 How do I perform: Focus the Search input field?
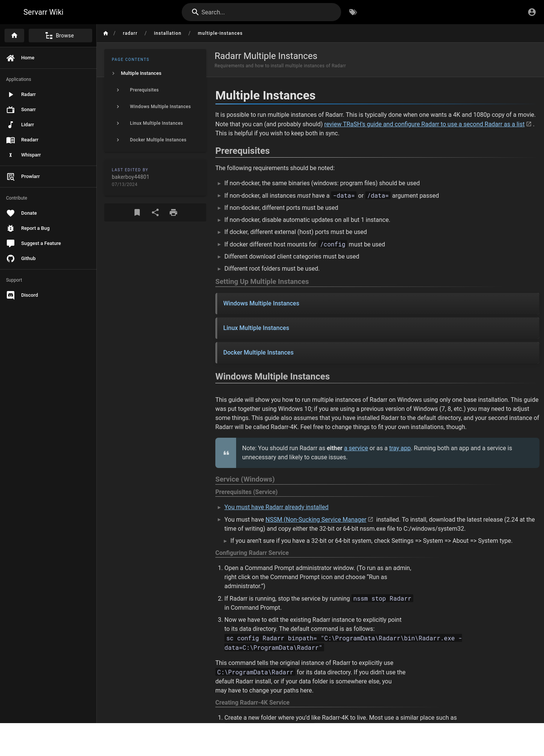[x=261, y=12]
